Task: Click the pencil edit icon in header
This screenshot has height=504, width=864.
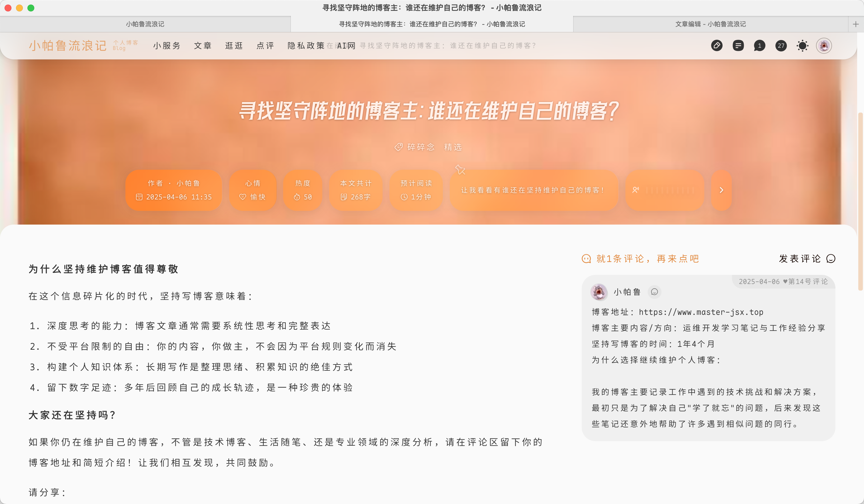Action: coord(717,46)
